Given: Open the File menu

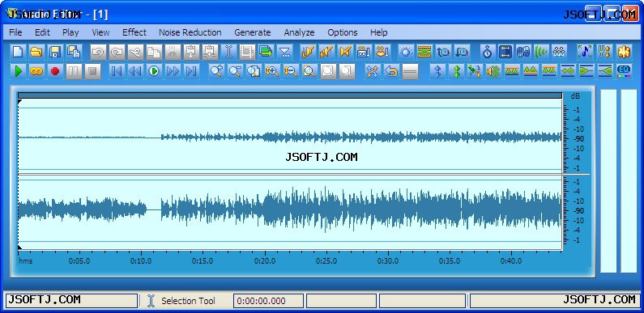Looking at the screenshot, I should click(15, 32).
